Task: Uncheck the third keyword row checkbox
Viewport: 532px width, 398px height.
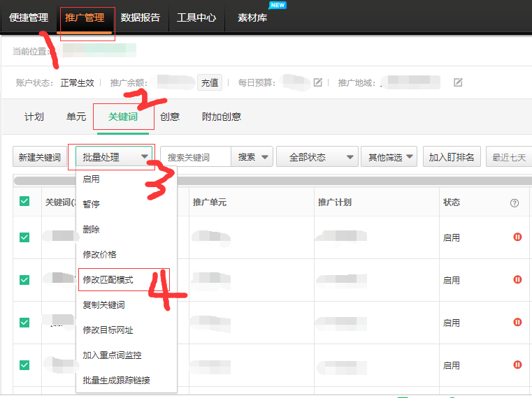Action: 24,323
